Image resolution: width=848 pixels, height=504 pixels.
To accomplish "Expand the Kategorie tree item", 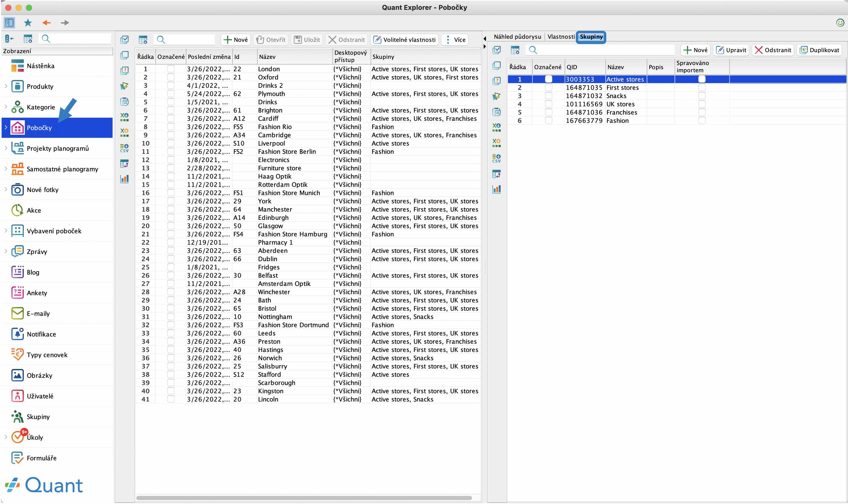I will pyautogui.click(x=6, y=107).
